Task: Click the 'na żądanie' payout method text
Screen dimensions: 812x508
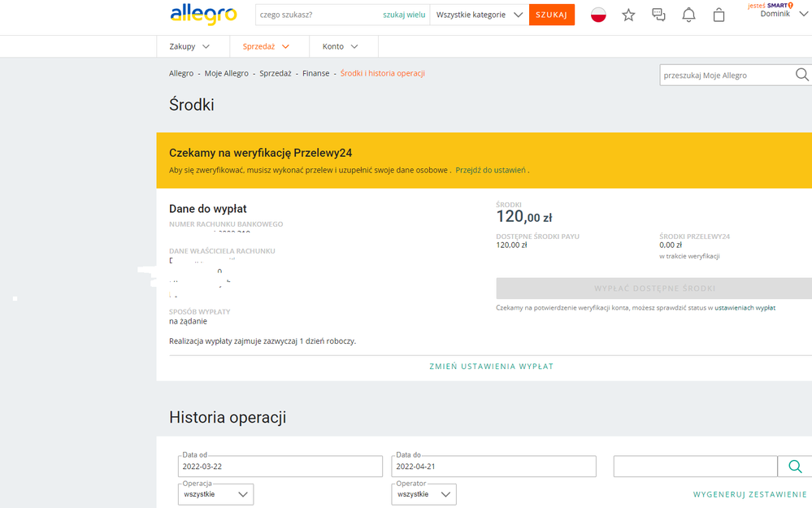Action: 188,321
